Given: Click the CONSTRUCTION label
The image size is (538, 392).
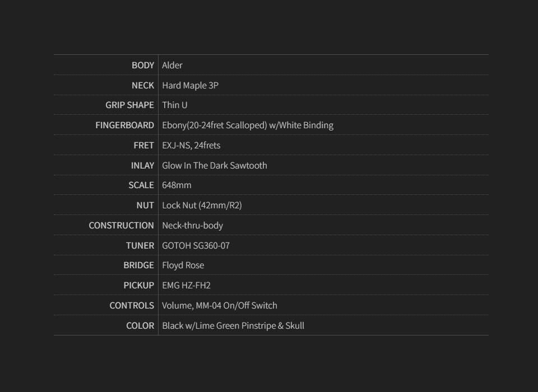Looking at the screenshot, I should tap(121, 225).
